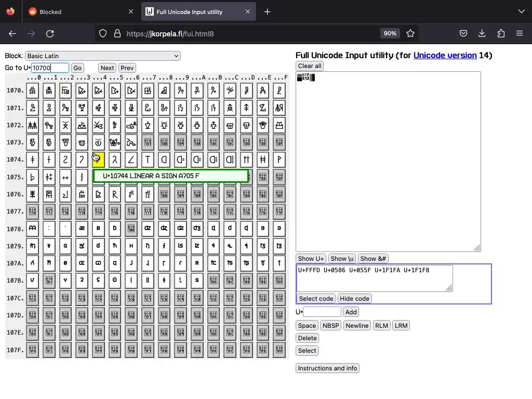Click the Select button

(x=307, y=351)
